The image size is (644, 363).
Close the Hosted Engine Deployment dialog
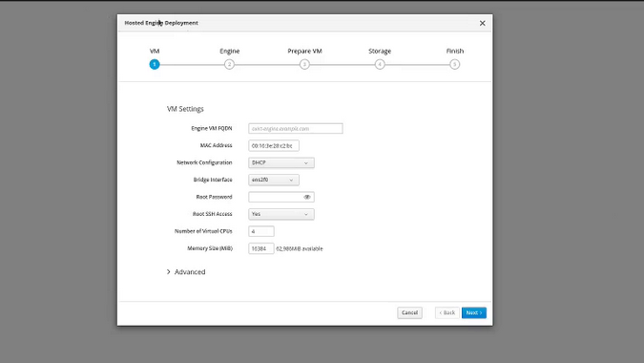(x=482, y=23)
